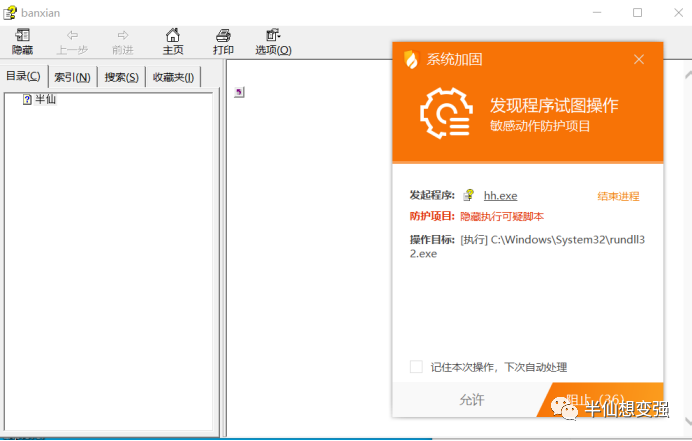Minimize the banxian help window
Viewport: 692px width, 441px height.
click(x=597, y=12)
